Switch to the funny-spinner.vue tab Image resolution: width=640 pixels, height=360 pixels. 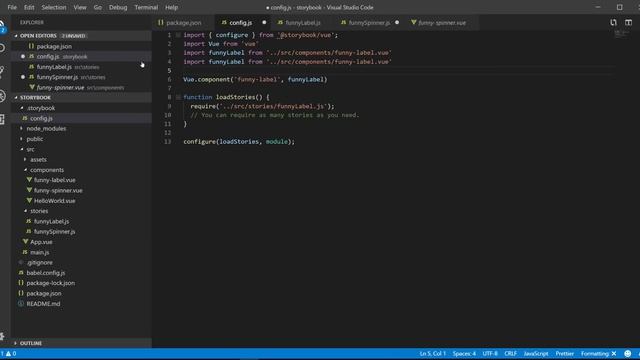[442, 23]
